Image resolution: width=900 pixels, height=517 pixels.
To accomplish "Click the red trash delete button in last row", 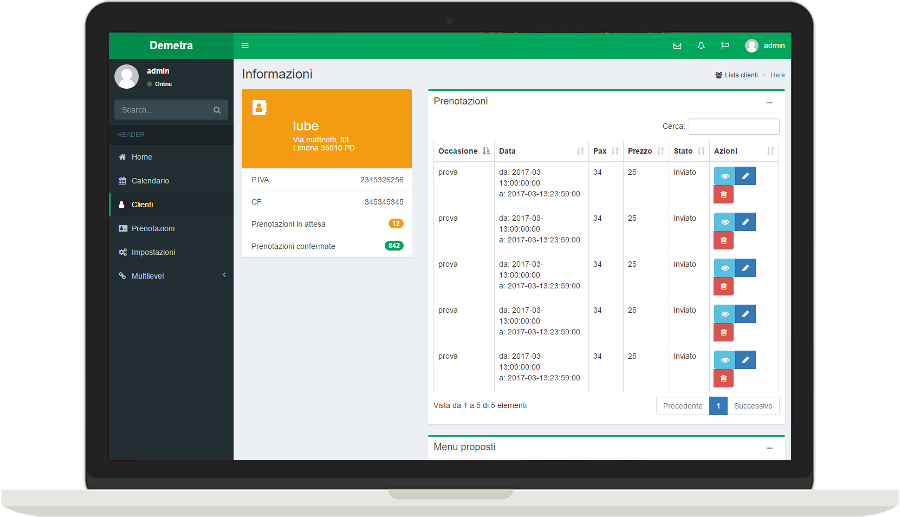I will coord(723,378).
